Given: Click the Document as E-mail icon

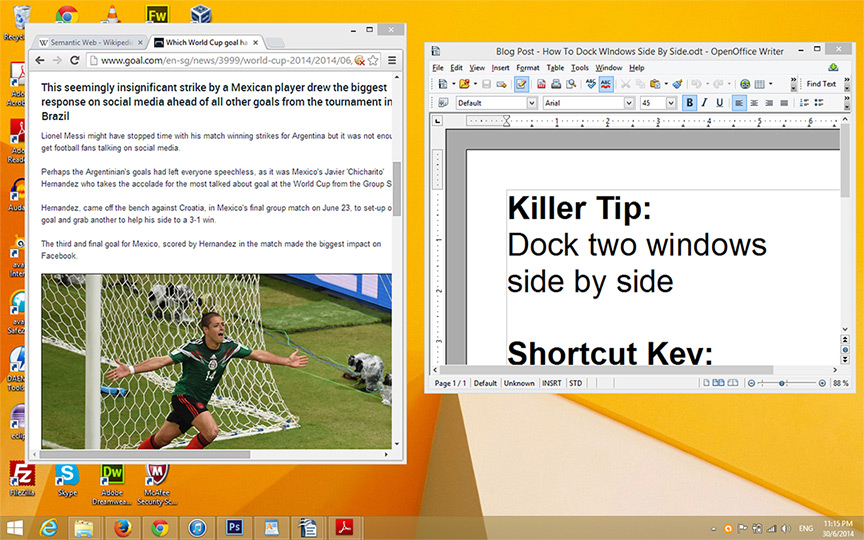Looking at the screenshot, I should tap(501, 84).
